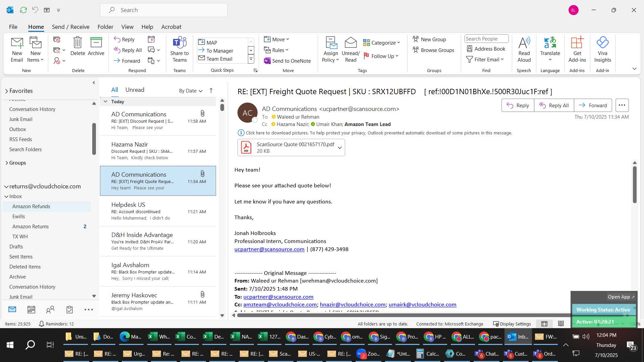
Task: Share message to Teams
Action: [x=179, y=50]
